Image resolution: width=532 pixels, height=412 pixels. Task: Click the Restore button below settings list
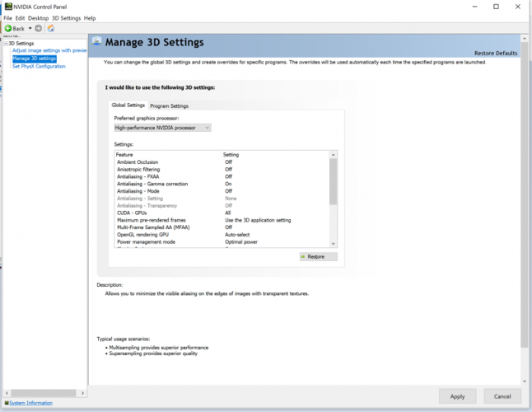(x=318, y=257)
